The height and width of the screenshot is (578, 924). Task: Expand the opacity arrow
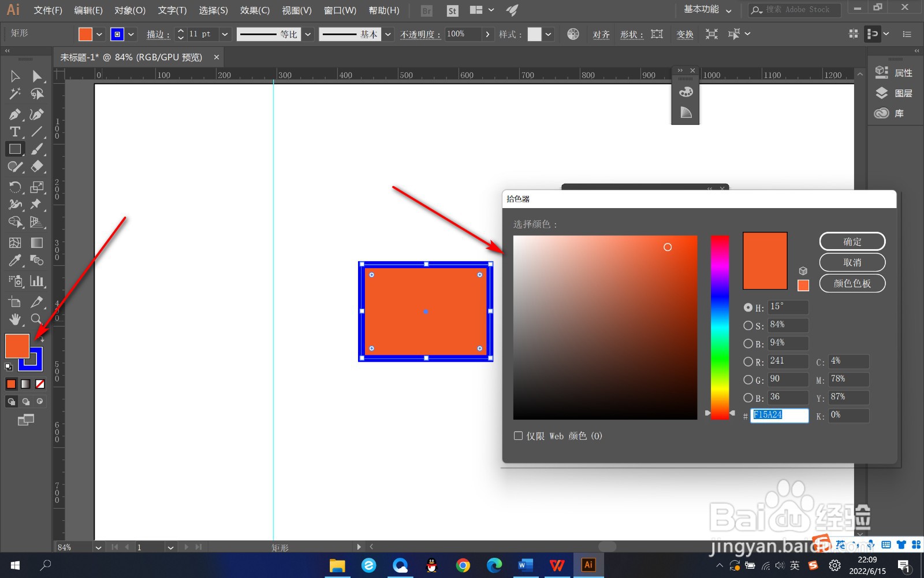pyautogui.click(x=488, y=34)
